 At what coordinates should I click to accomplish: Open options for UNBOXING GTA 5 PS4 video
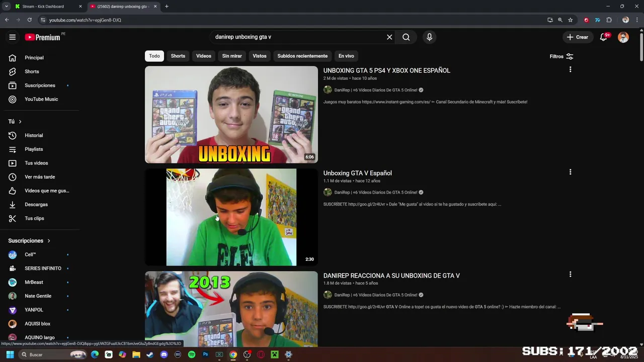point(570,69)
